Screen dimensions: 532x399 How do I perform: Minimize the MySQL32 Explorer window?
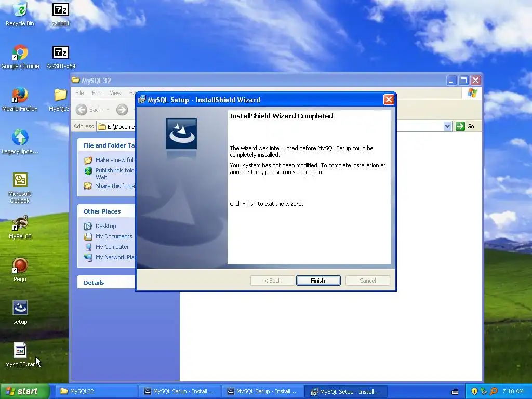[x=451, y=81]
